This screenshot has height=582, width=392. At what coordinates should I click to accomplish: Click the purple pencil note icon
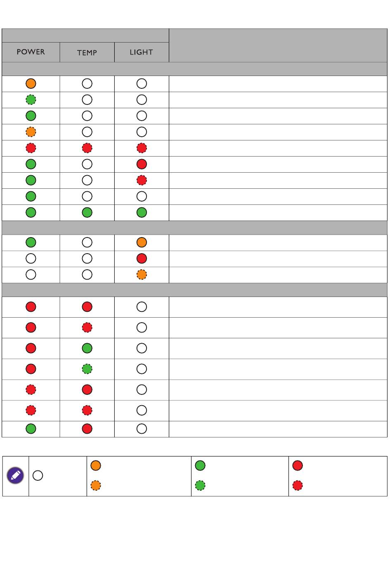pos(16,476)
